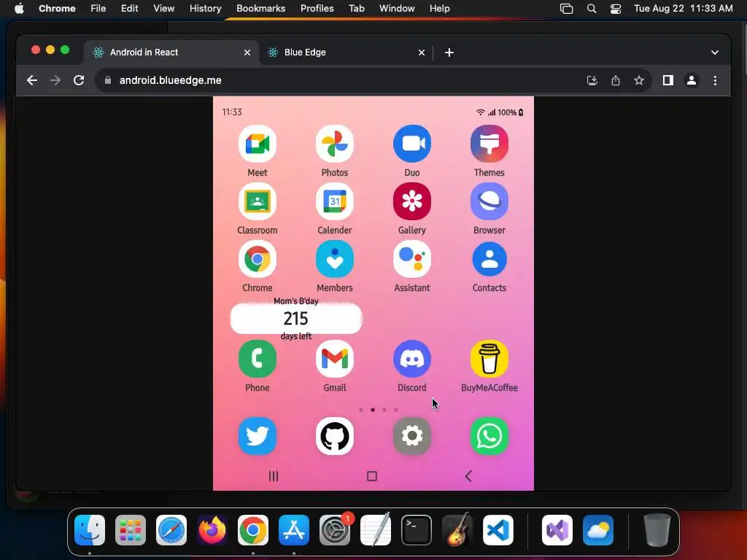This screenshot has width=747, height=560.
Task: Launch the Assistant app
Action: [x=412, y=259]
